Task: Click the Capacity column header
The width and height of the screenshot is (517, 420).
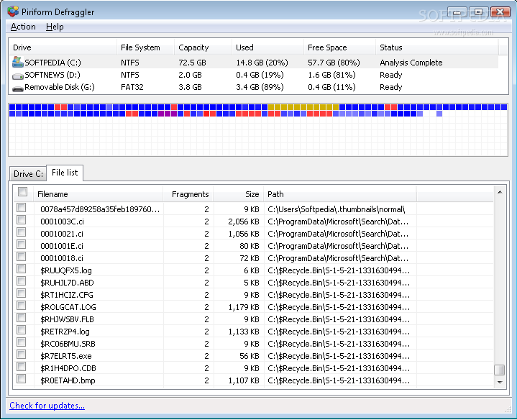Action: pos(203,47)
